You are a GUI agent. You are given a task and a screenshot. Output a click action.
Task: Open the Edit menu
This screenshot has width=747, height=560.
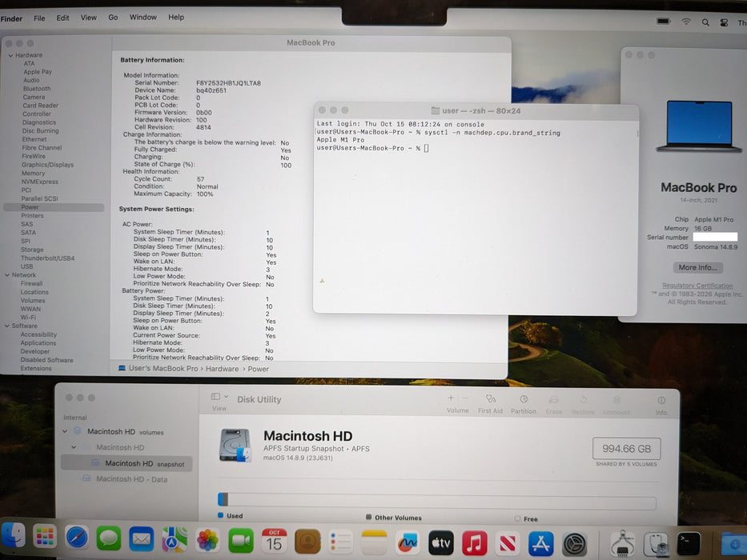[63, 18]
